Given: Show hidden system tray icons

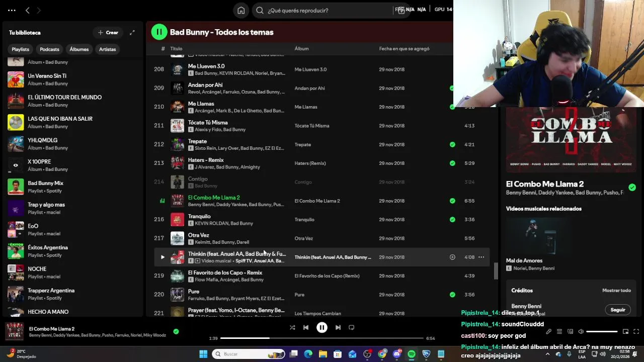Looking at the screenshot, I should click(548, 354).
